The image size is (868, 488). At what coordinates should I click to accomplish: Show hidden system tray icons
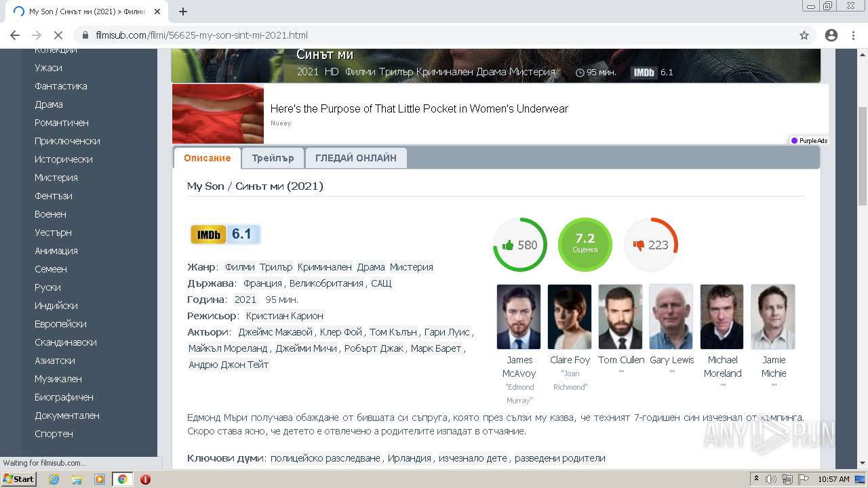[757, 479]
